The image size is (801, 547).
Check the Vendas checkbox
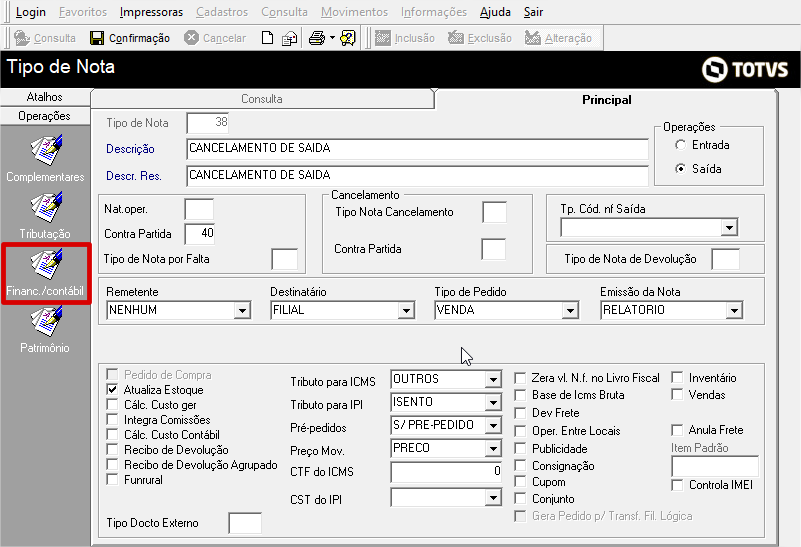coord(677,395)
